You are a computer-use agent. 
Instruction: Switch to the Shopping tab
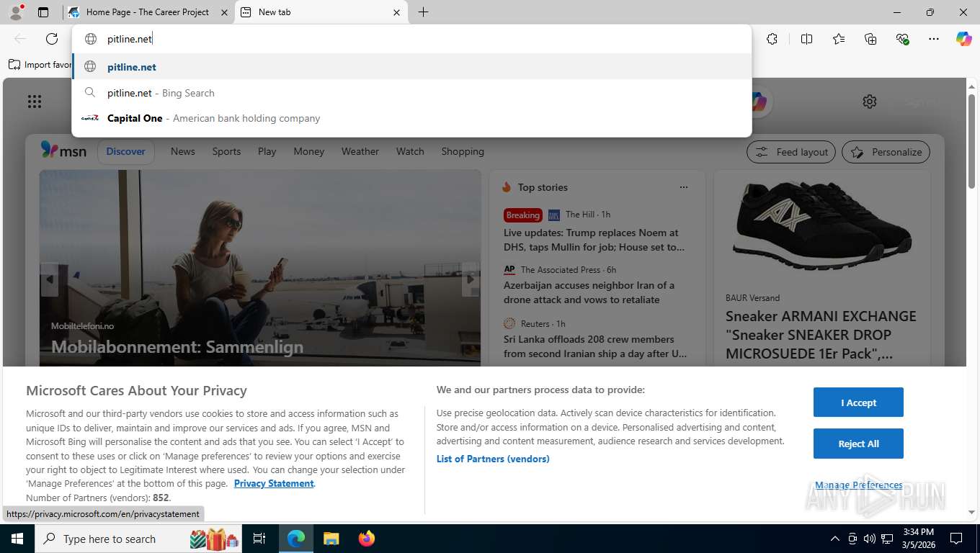(463, 151)
